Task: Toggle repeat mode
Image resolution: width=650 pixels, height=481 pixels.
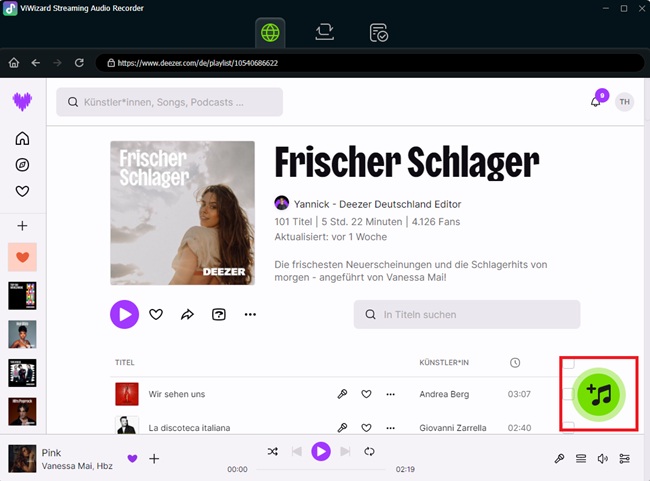Action: click(x=369, y=452)
